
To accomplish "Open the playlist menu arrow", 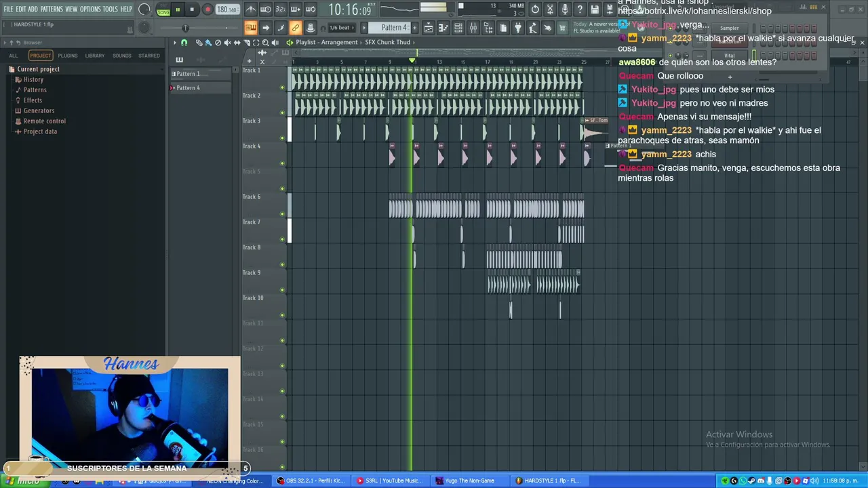I will (x=174, y=43).
